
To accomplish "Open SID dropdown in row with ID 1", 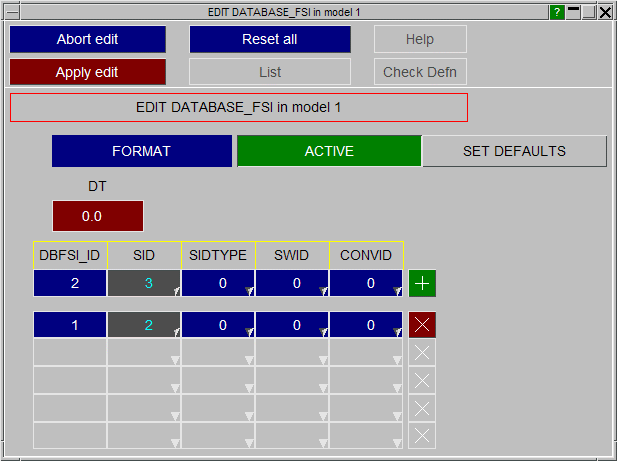I will coord(175,331).
